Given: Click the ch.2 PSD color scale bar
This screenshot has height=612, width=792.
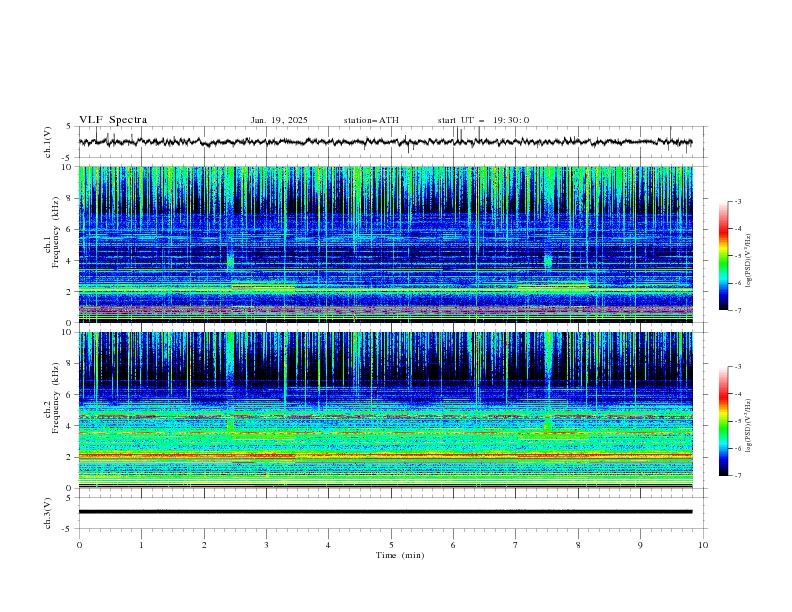Looking at the screenshot, I should pos(723,421).
